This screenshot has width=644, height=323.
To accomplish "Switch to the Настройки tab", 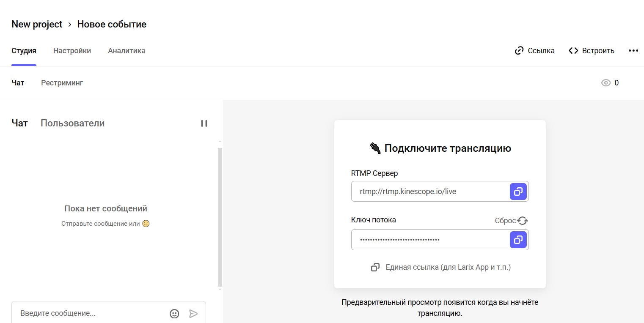I will click(x=72, y=51).
